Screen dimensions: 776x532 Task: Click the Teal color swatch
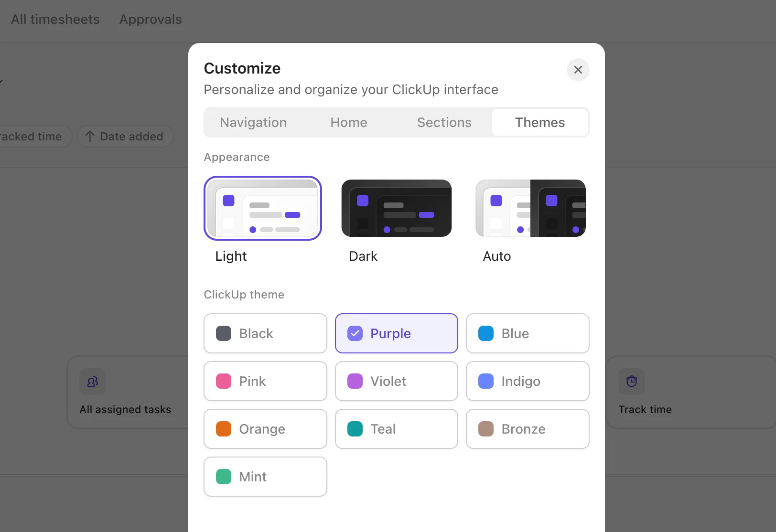pos(355,429)
